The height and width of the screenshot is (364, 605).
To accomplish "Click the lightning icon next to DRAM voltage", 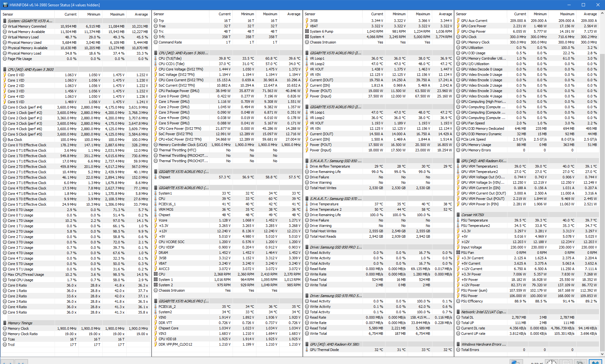I will [x=156, y=253].
